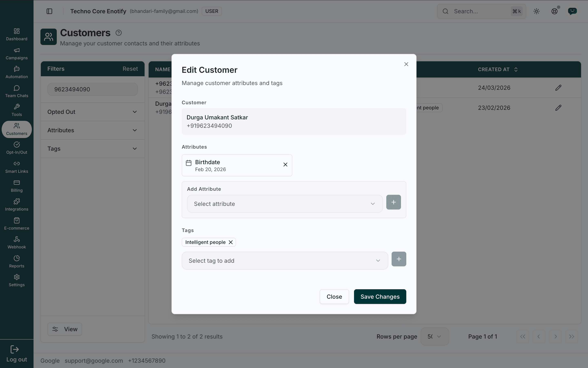Edit the customer created on 24/03/2026
This screenshot has height=368, width=588.
[558, 88]
